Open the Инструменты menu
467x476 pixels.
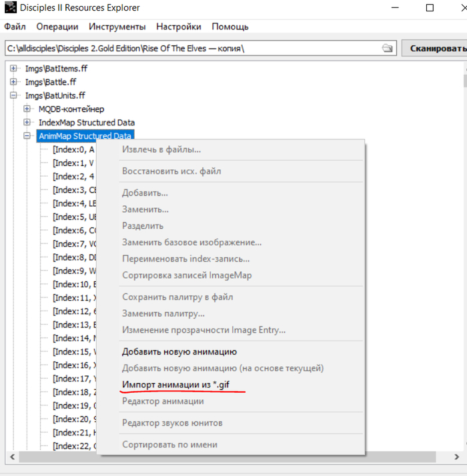coord(117,27)
